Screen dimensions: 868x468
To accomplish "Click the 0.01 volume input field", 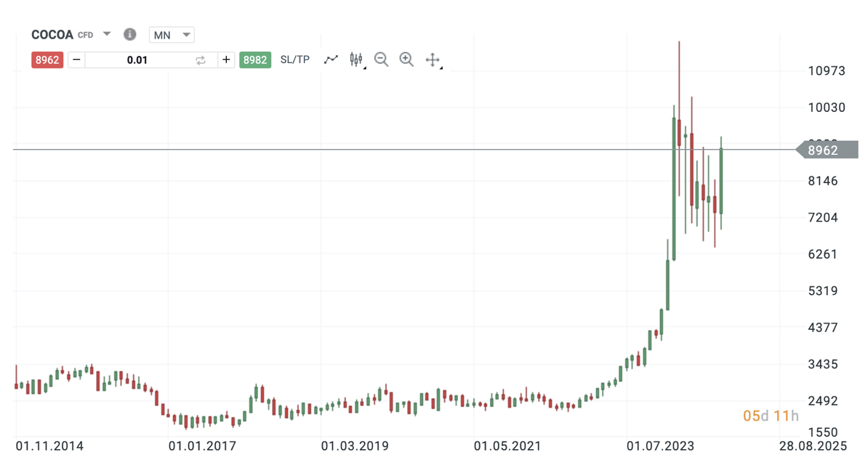I will (138, 60).
